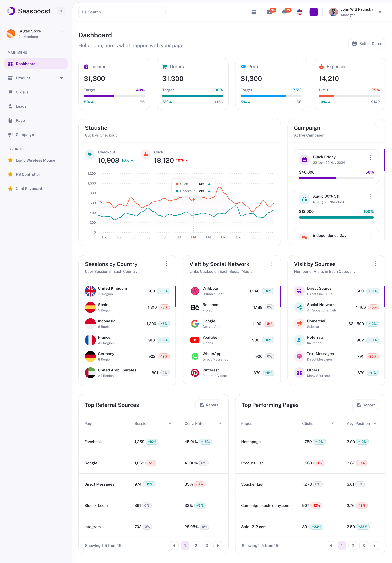Click the Select Dates button
The image size is (392, 563).
tap(367, 44)
